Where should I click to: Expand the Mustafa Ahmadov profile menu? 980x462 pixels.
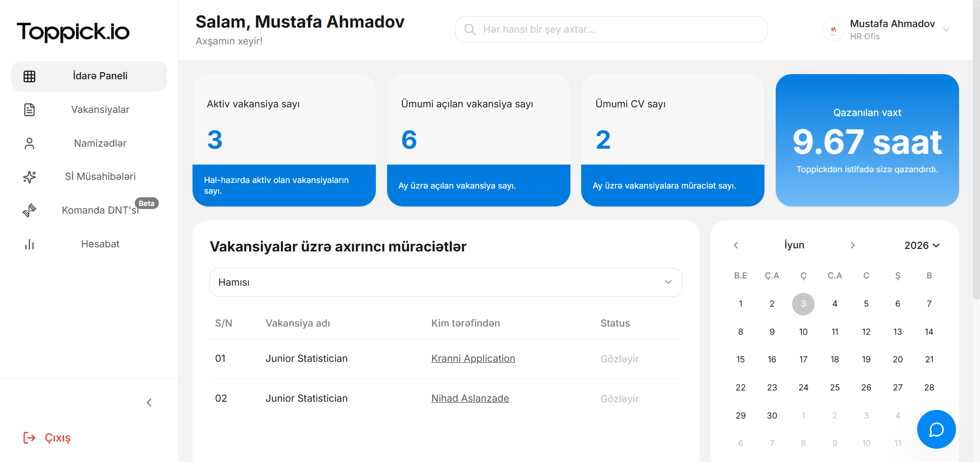click(x=946, y=30)
